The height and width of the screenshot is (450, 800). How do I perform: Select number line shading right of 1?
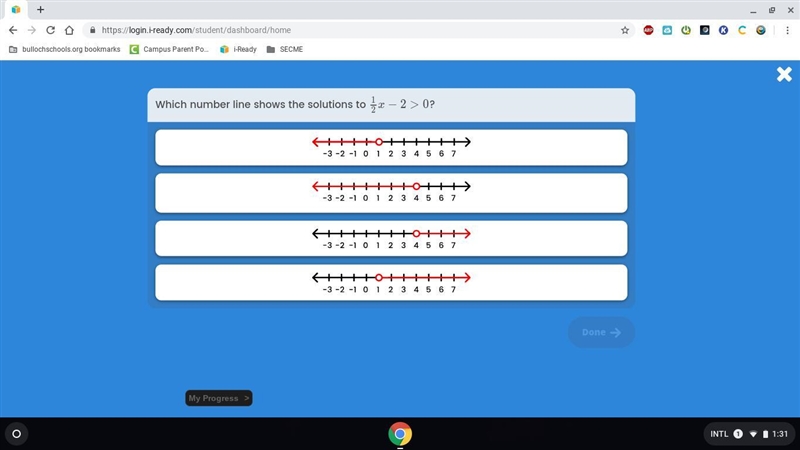pos(391,283)
